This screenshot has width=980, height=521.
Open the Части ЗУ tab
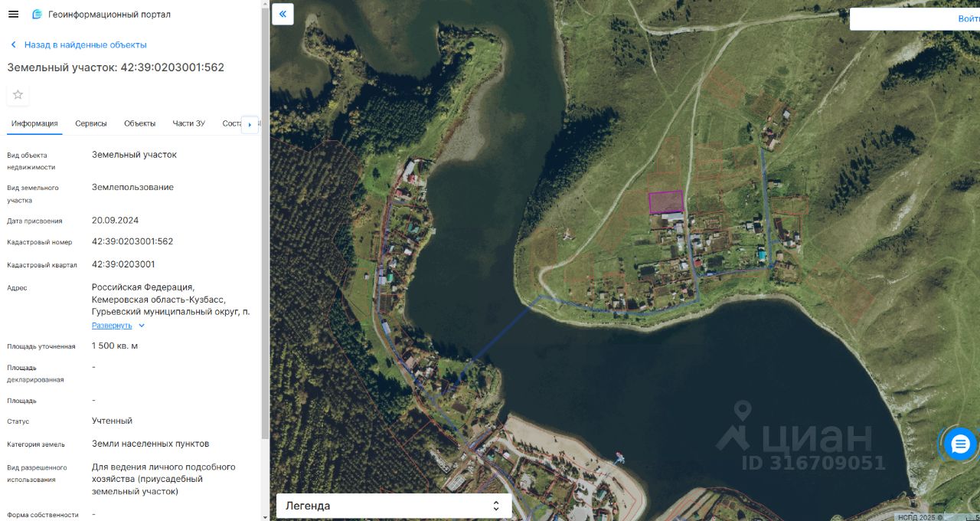[188, 123]
